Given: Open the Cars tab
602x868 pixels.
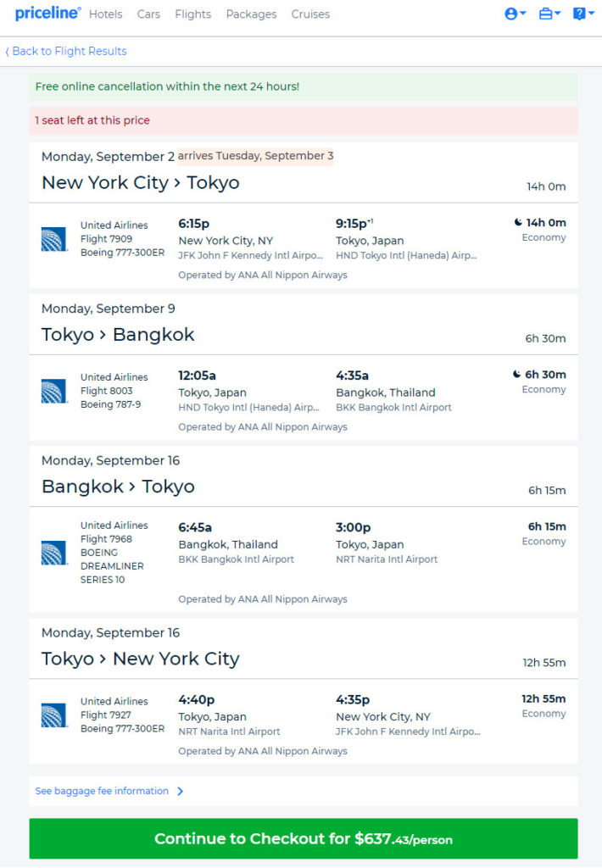Looking at the screenshot, I should [148, 14].
